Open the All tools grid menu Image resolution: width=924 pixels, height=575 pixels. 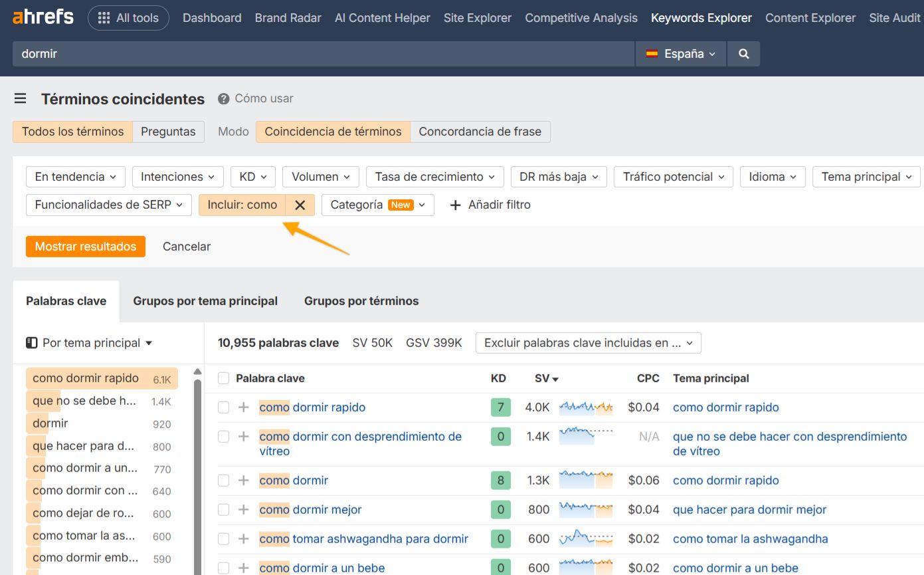tap(128, 18)
